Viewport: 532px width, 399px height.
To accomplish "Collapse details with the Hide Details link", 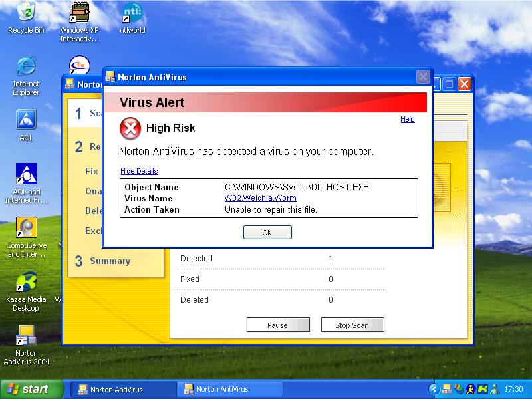I will click(139, 171).
